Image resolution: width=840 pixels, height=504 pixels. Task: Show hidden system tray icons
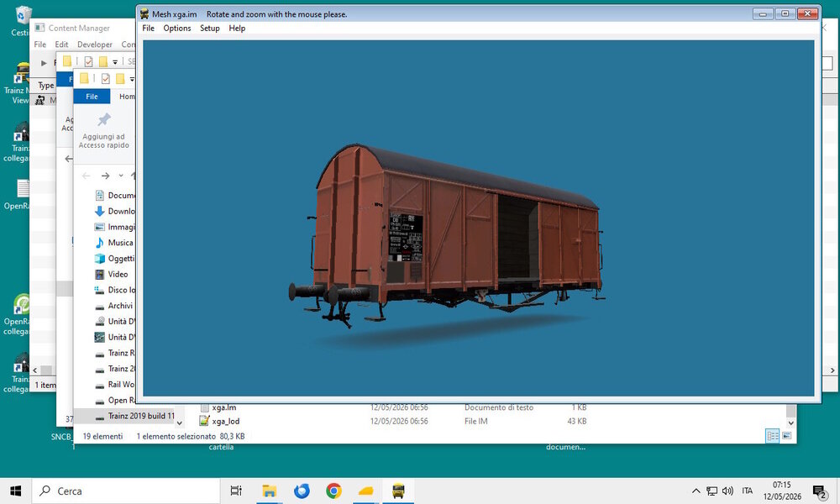coord(696,491)
